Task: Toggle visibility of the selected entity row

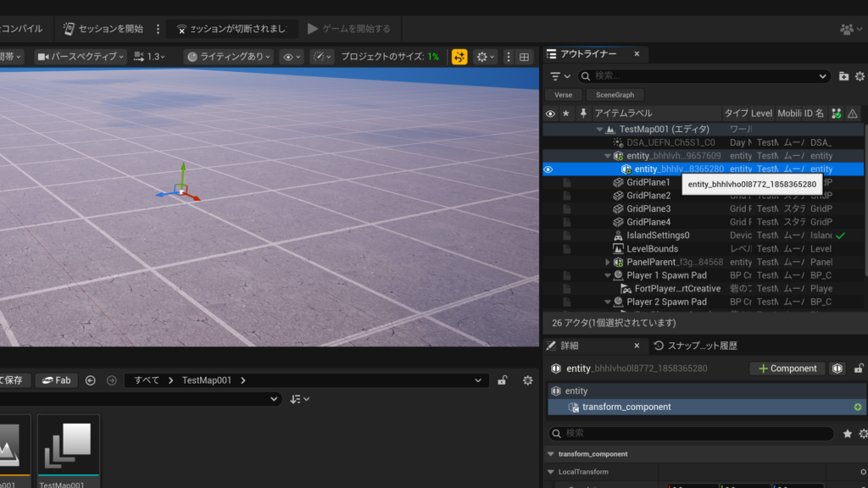Action: 548,169
